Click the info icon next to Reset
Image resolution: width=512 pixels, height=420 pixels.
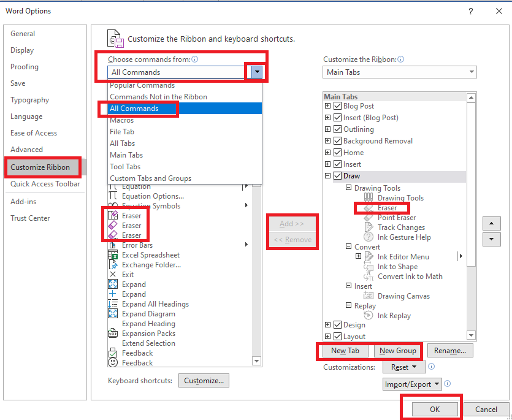click(x=431, y=367)
